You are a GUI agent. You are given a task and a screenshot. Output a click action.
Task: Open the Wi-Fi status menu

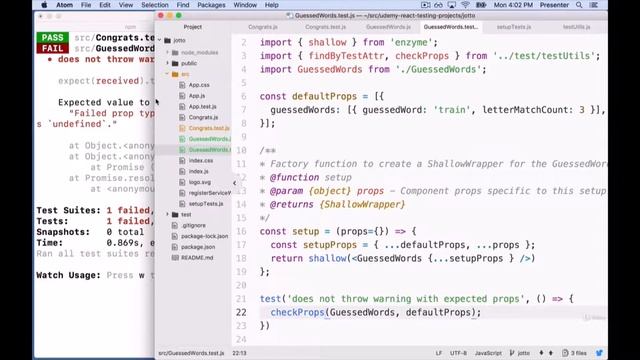[465, 5]
